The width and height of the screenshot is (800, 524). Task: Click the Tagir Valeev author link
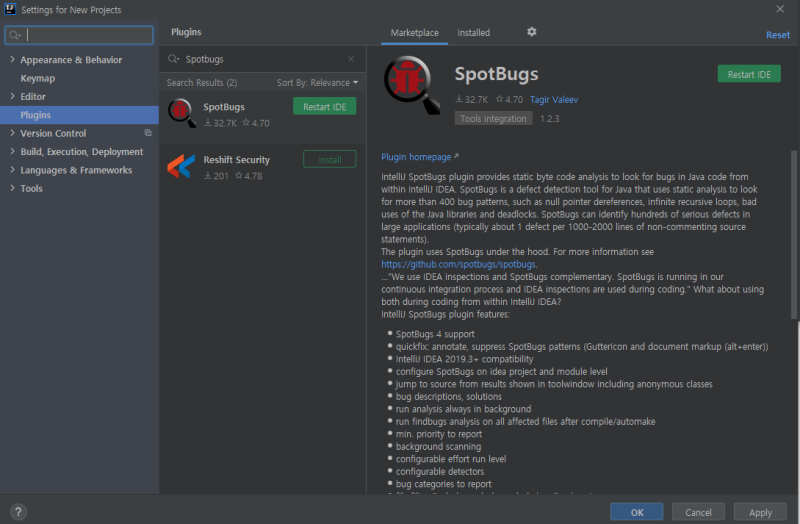click(554, 99)
